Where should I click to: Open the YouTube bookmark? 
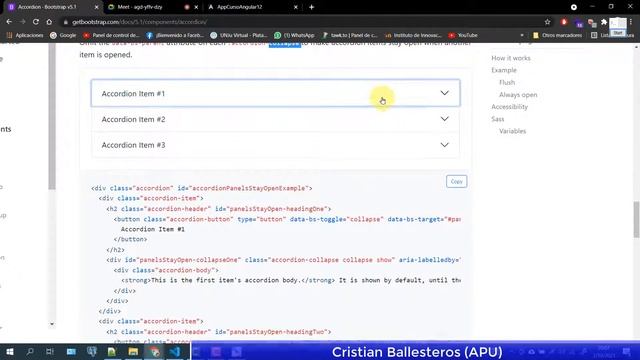click(x=463, y=36)
